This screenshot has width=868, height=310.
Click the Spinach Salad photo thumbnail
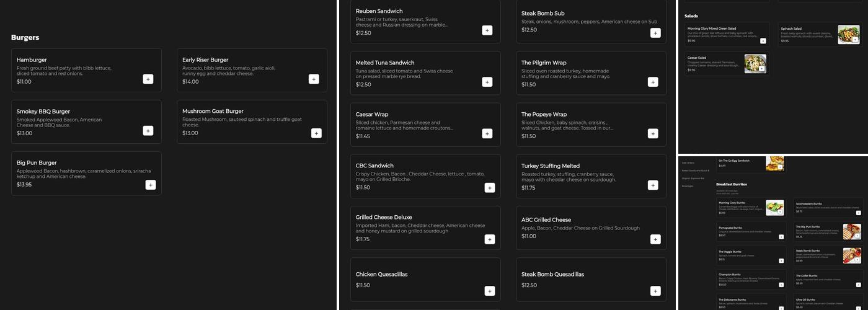click(x=848, y=35)
